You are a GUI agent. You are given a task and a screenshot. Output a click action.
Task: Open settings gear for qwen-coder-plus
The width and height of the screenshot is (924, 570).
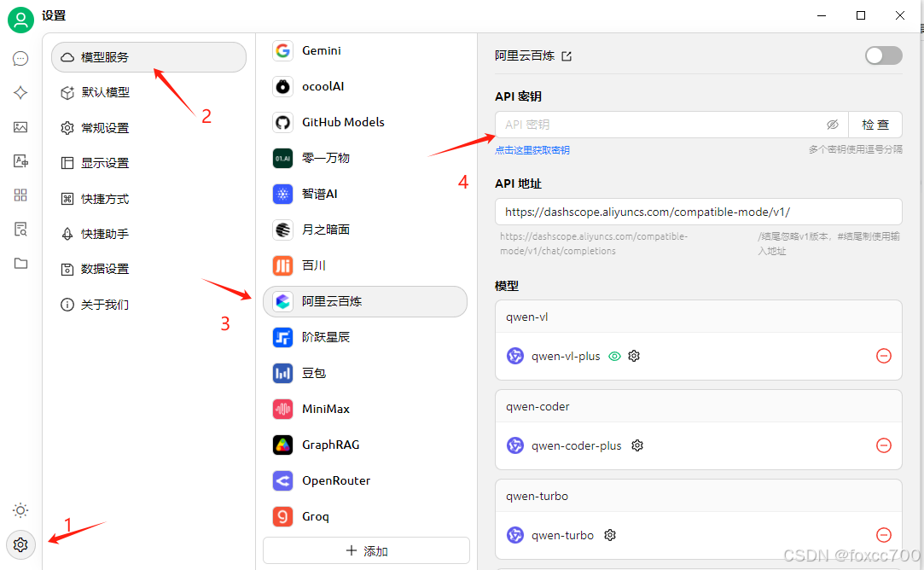[637, 445]
